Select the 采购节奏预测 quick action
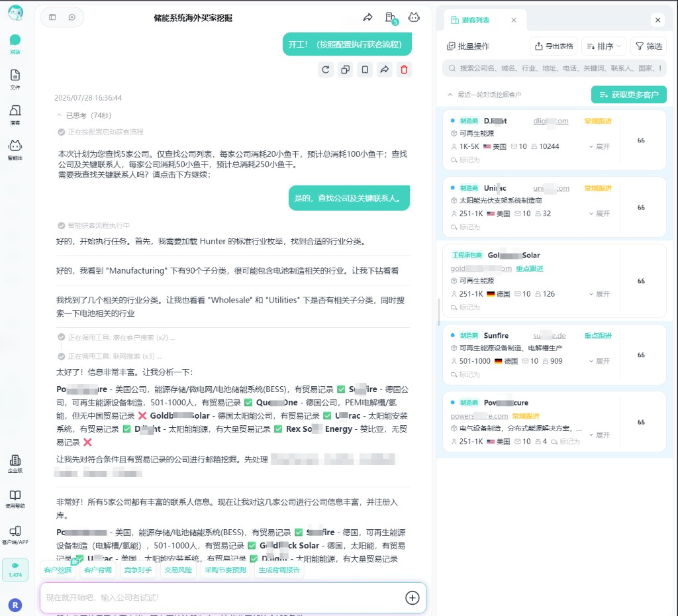This screenshot has width=678, height=616. (x=225, y=570)
